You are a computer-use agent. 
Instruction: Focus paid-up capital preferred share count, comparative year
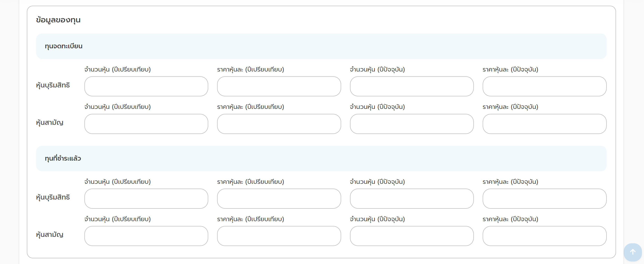(x=146, y=199)
